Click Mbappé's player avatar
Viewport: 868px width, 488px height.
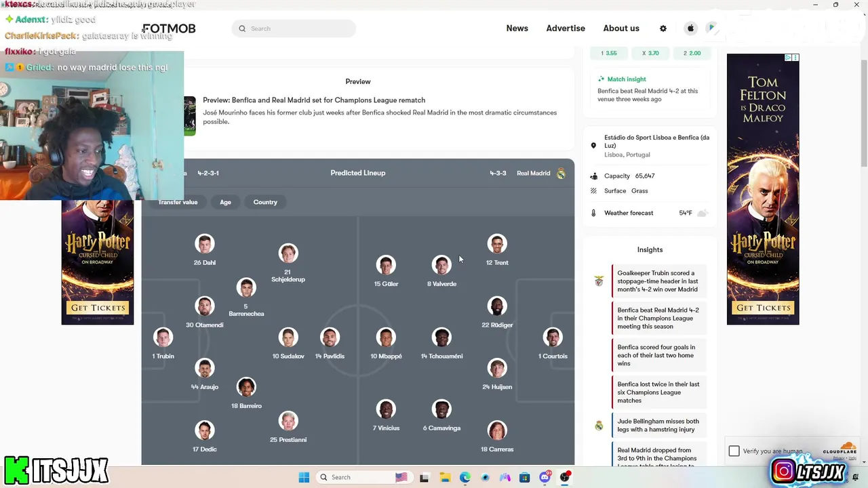point(386,338)
